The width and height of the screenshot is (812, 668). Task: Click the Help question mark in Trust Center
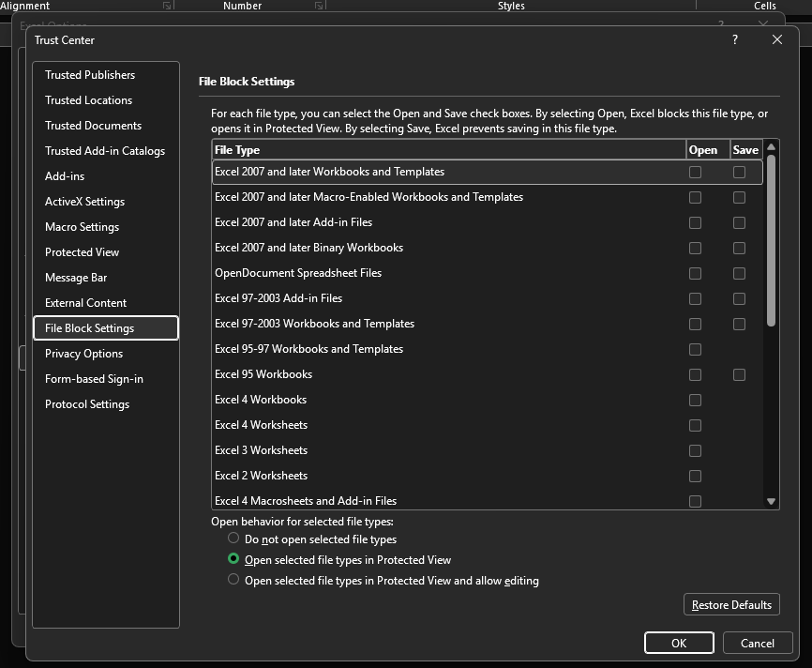coord(735,40)
